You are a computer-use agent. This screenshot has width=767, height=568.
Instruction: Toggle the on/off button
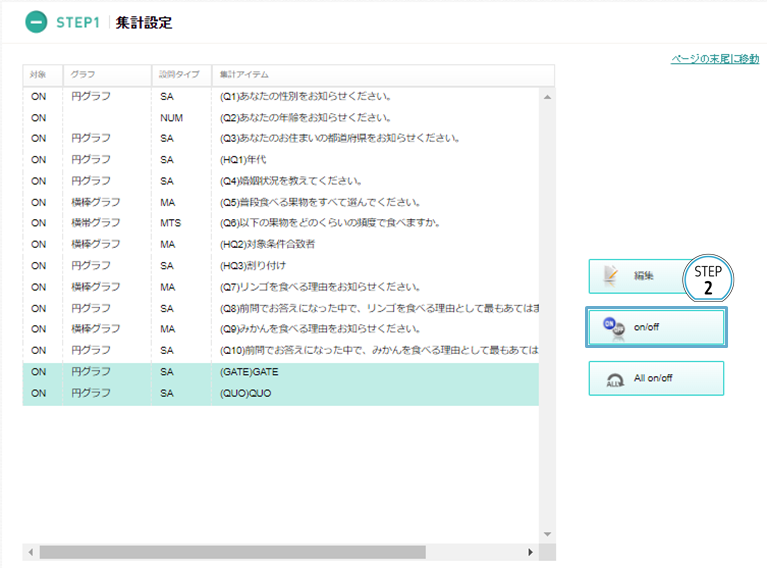click(x=656, y=327)
